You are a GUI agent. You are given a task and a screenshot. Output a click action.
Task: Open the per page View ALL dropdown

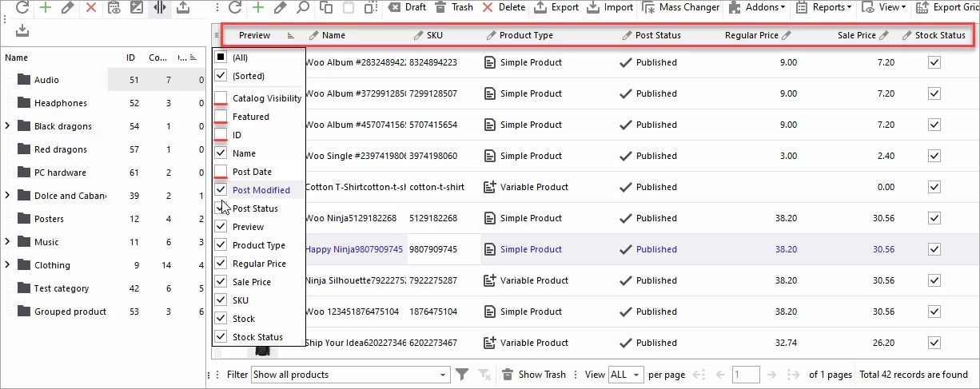point(625,374)
